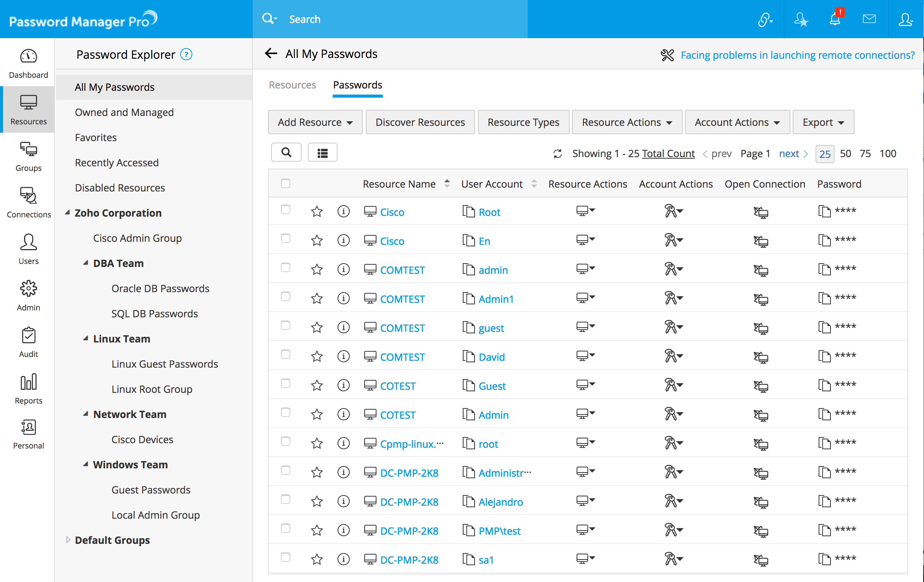Image resolution: width=924 pixels, height=582 pixels.
Task: Tick the checkbox for Cisco En row
Action: [286, 239]
